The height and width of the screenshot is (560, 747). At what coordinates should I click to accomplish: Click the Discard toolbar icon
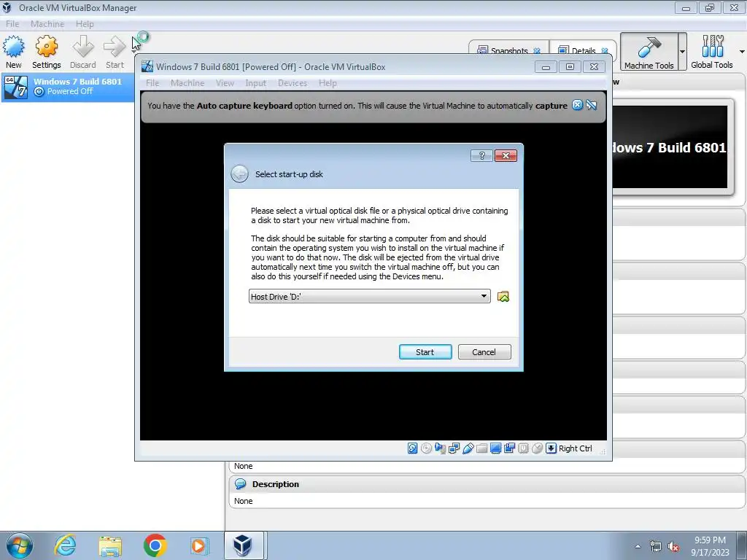pyautogui.click(x=83, y=52)
